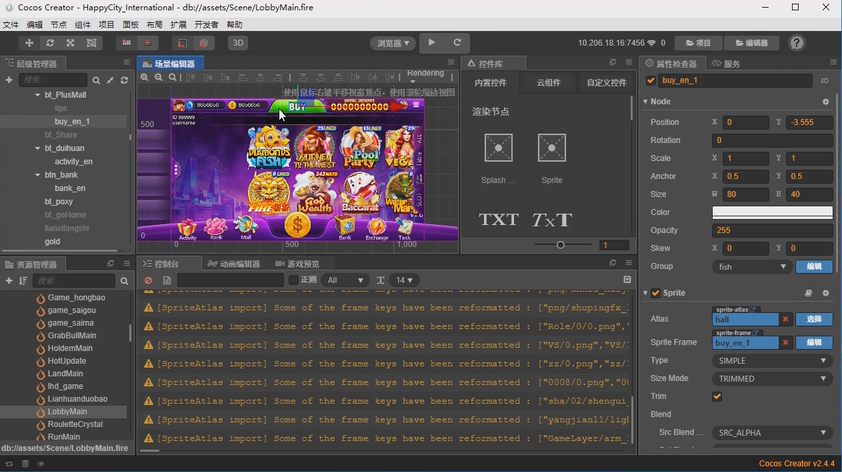Sort assets with the sort icon

click(23, 281)
